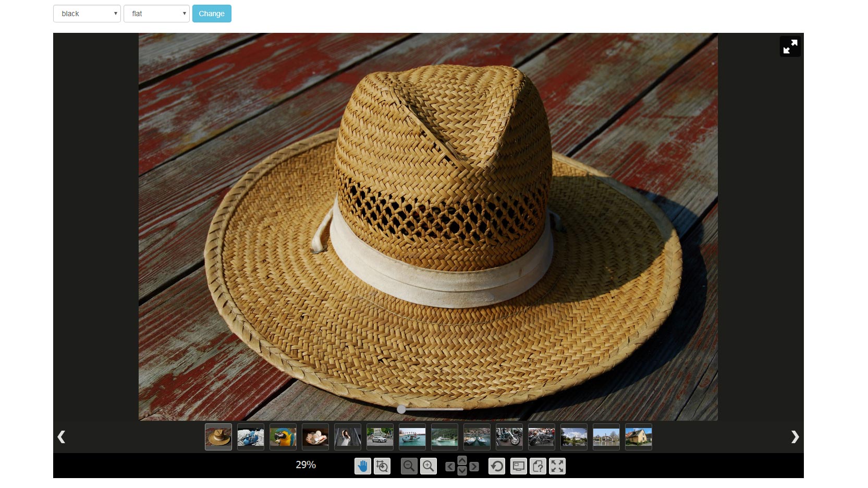This screenshot has width=868, height=488.
Task: Select the straw hat thumbnail
Action: click(218, 437)
